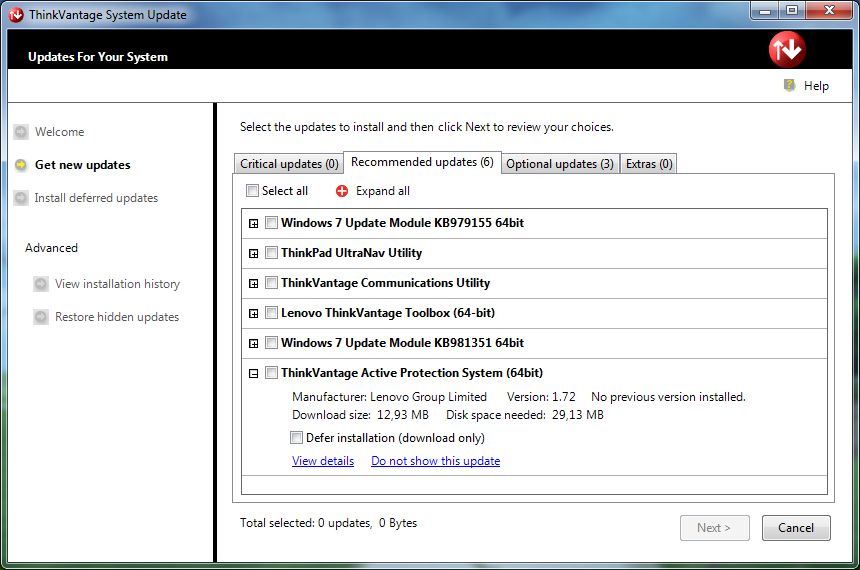Open the Extras (0) tab

(649, 163)
